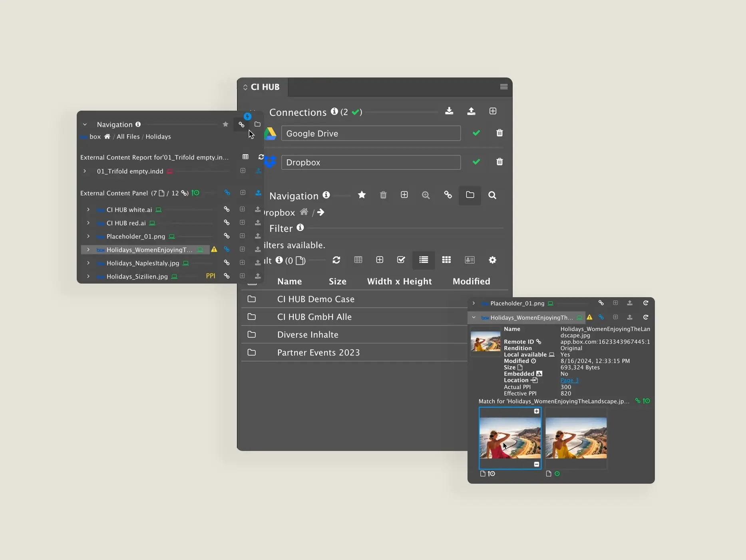This screenshot has height=560, width=746.
Task: Select the CI HUB panel tab
Action: (x=262, y=87)
